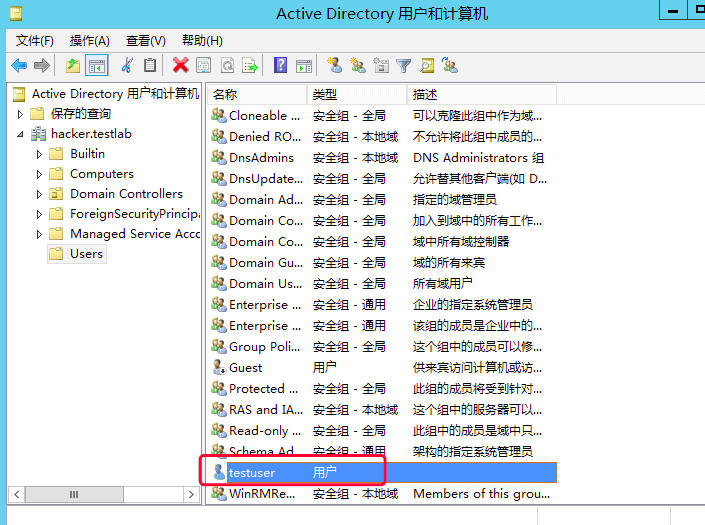Click the Users folder icon in tree
Viewport: 705px width, 525px height.
(56, 254)
